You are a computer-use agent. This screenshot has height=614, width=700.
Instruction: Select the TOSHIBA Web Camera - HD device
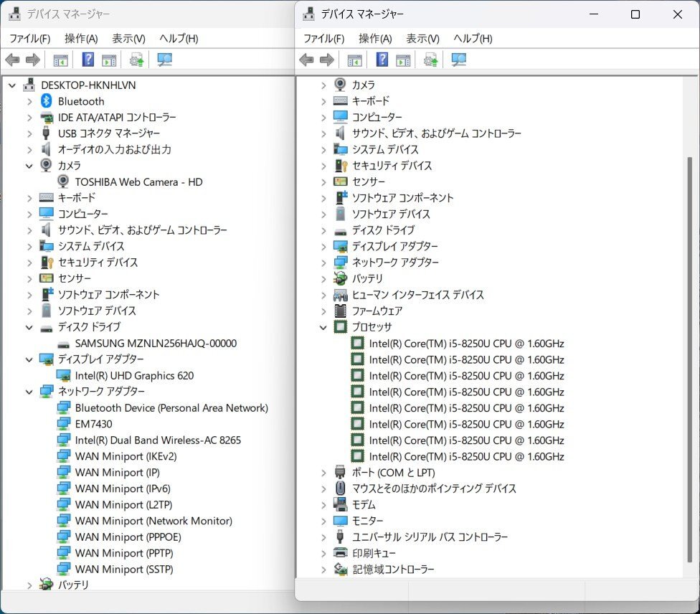point(138,182)
